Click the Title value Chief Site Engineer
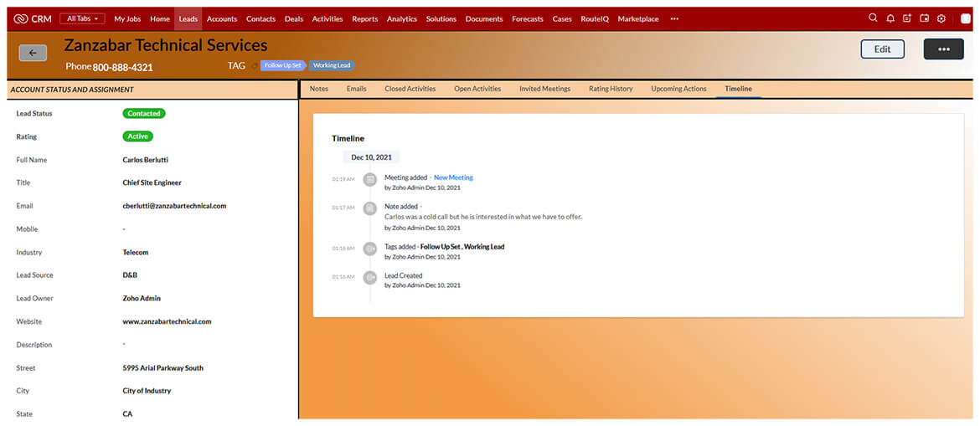 point(152,183)
